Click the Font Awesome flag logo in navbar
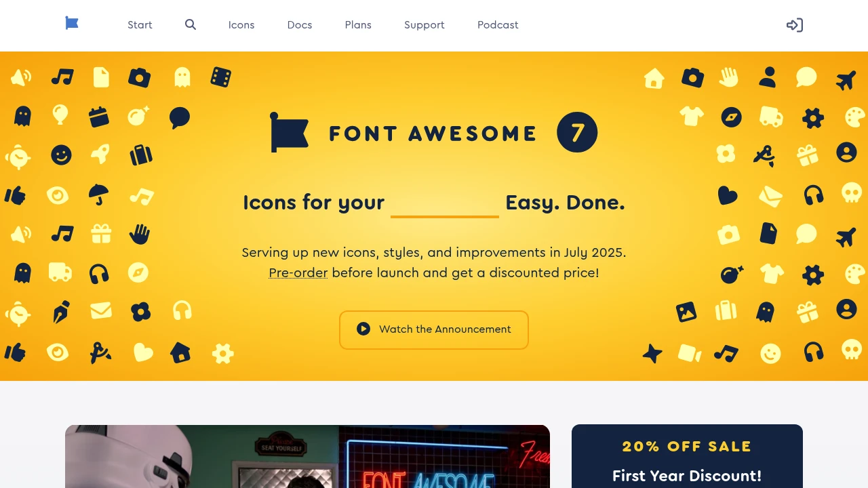 [x=72, y=24]
